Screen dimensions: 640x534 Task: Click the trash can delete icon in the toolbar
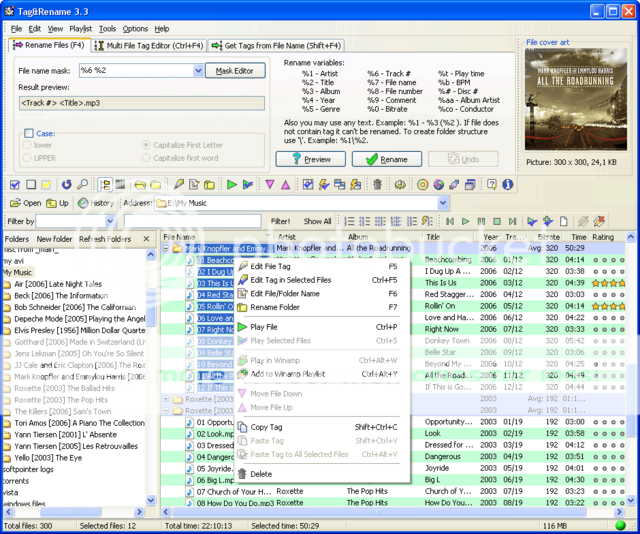(377, 185)
